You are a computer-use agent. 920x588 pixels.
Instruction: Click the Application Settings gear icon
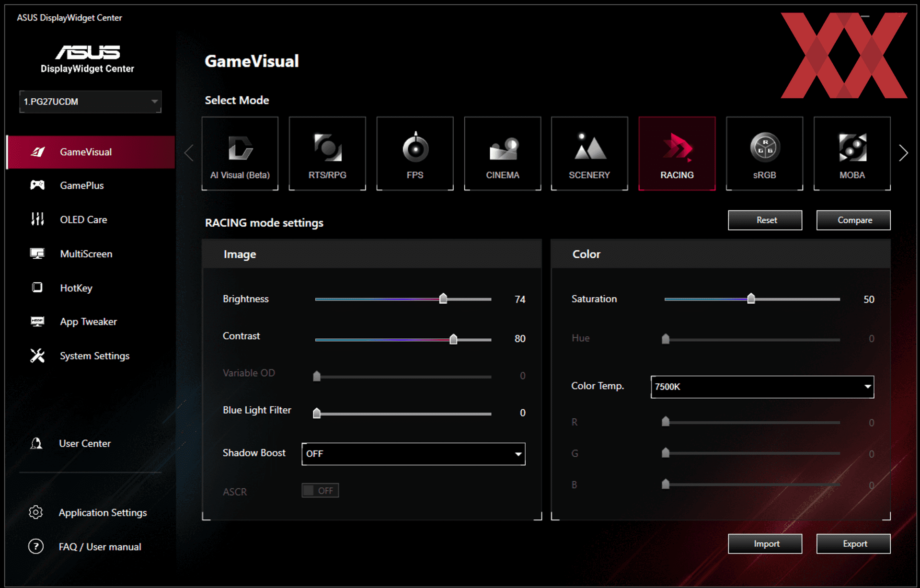coord(36,512)
